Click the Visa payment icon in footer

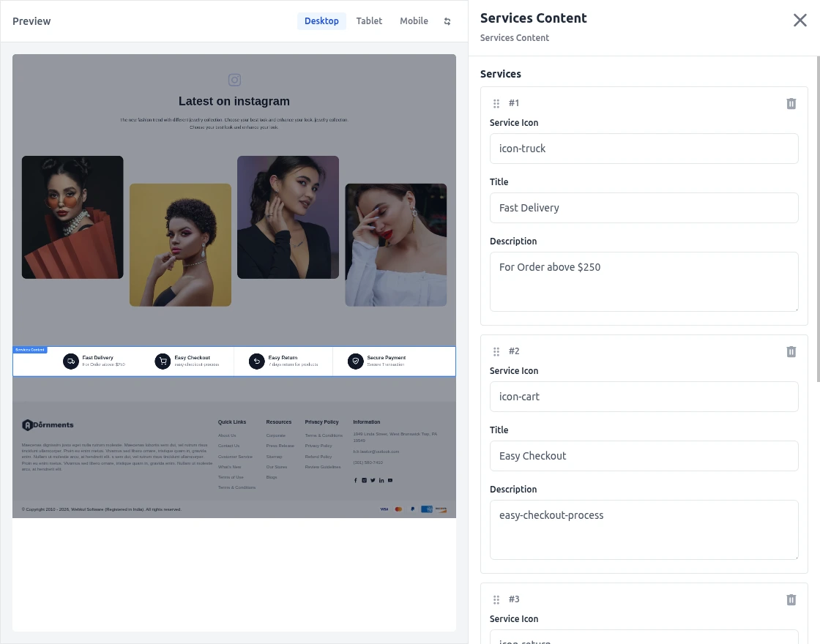[384, 509]
